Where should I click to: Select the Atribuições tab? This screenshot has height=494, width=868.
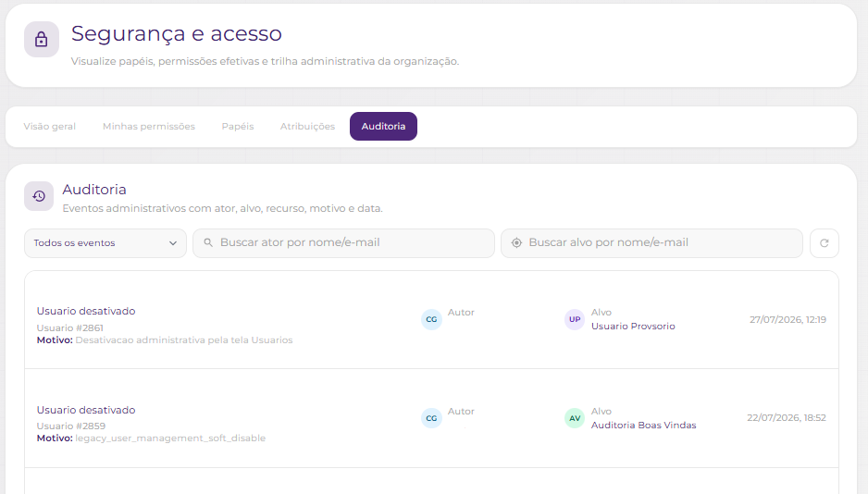coord(307,126)
